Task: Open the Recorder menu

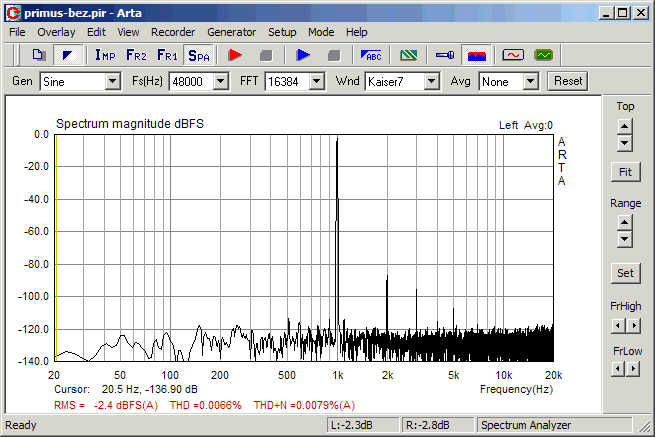Action: (x=173, y=32)
